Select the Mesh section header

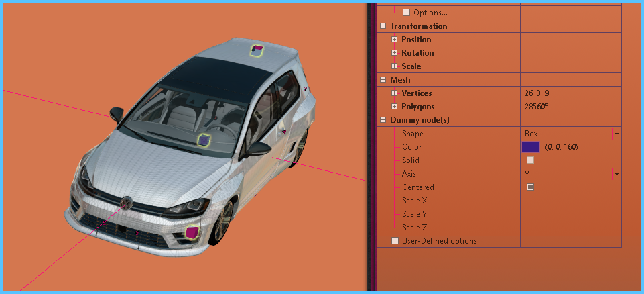pyautogui.click(x=400, y=80)
